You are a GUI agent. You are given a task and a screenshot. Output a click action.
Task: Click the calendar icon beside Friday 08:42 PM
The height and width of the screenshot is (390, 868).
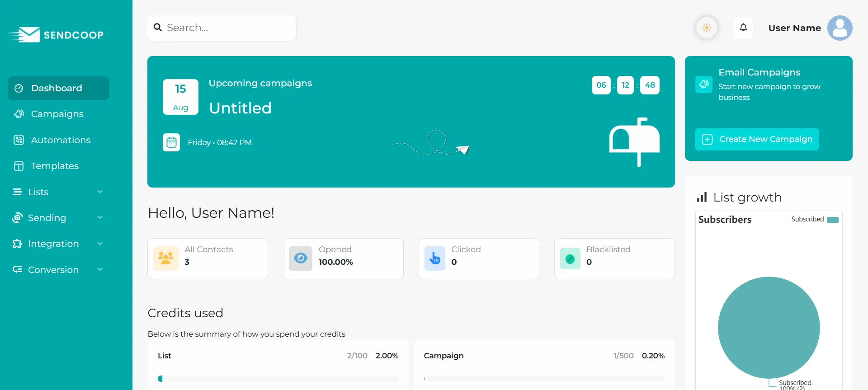(171, 142)
